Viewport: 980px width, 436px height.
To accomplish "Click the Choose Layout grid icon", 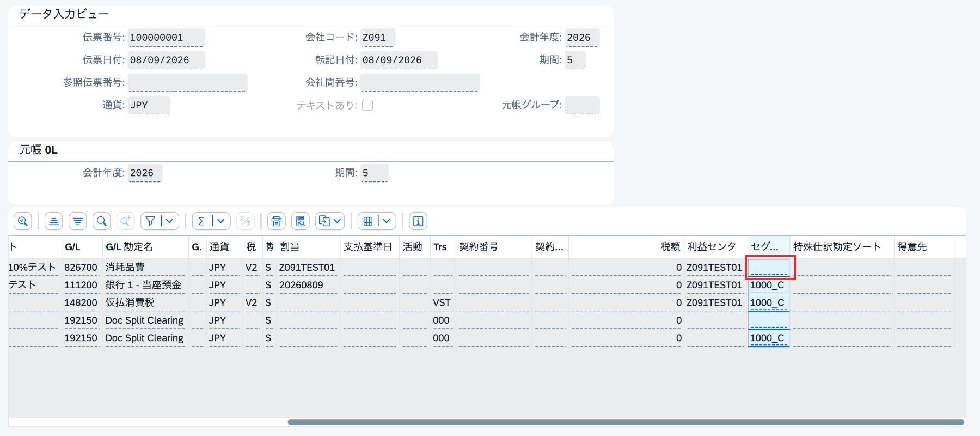I will click(x=367, y=221).
